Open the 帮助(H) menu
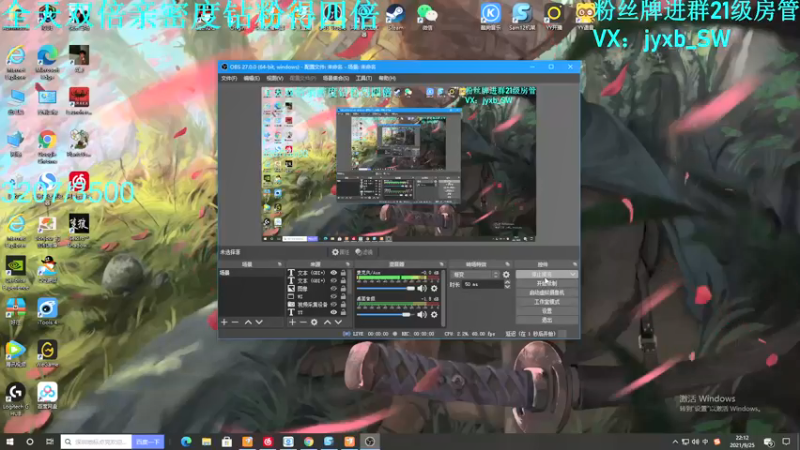 387,78
